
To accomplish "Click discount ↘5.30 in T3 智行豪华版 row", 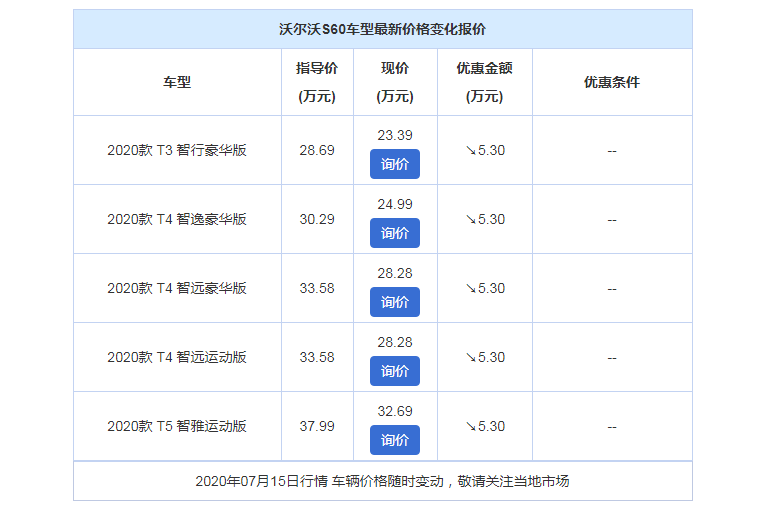I will pos(485,150).
